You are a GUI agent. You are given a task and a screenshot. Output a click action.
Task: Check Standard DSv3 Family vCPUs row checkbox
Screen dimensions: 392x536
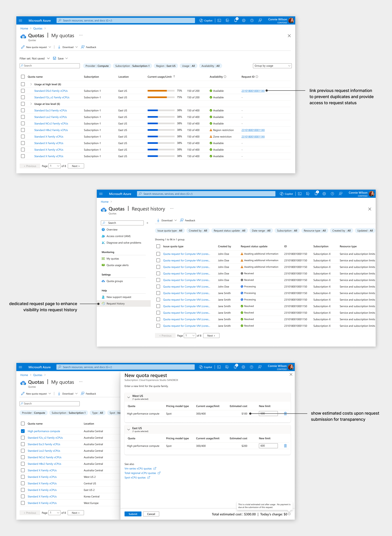[23, 91]
